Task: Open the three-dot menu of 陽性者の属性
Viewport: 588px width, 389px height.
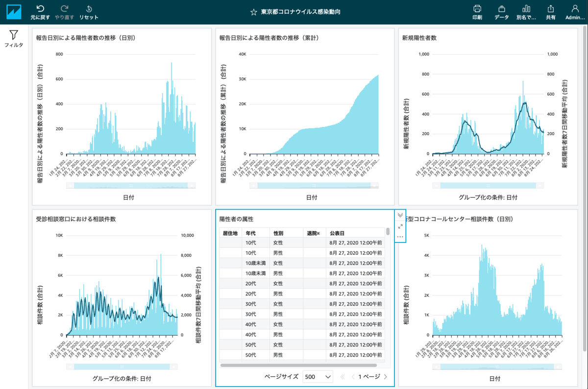Action: [400, 237]
